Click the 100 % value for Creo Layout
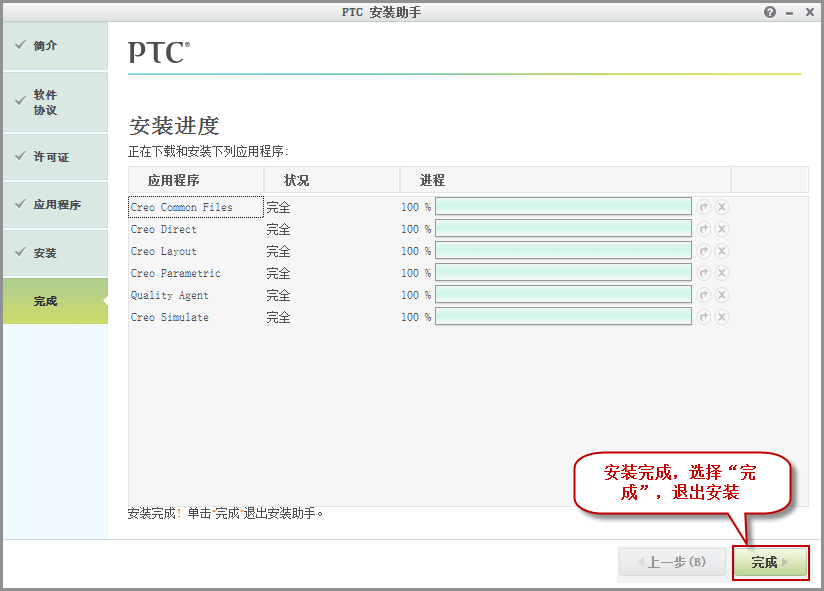The width and height of the screenshot is (824, 591). (416, 252)
